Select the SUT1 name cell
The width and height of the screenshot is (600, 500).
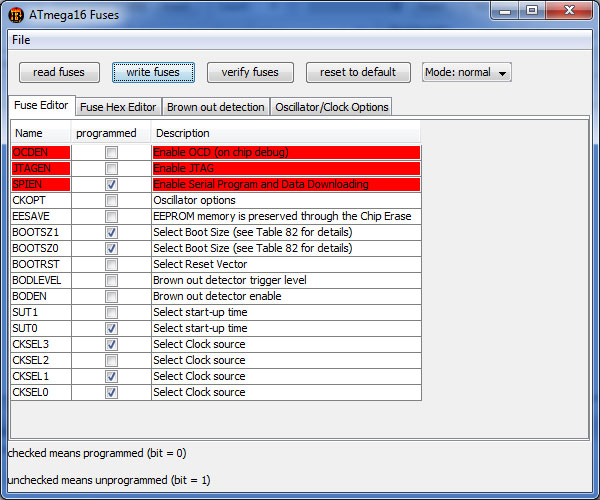pyautogui.click(x=41, y=313)
